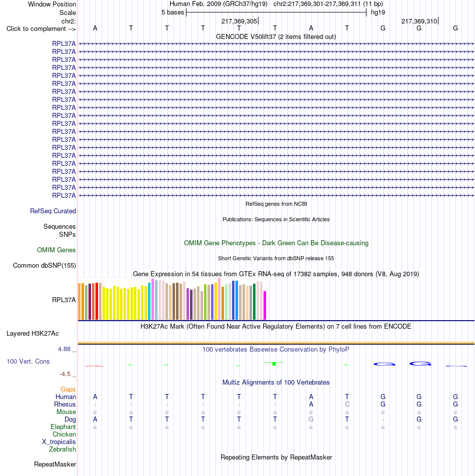Image resolution: width=475 pixels, height=476 pixels.
Task: Open the H3K27Ac Mark track title
Action: tap(275, 327)
